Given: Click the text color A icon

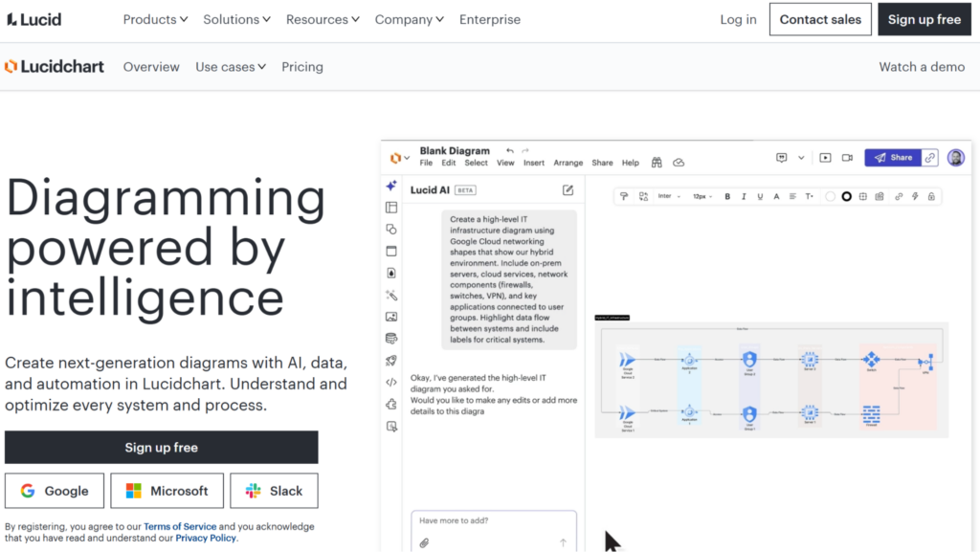Looking at the screenshot, I should coord(776,196).
